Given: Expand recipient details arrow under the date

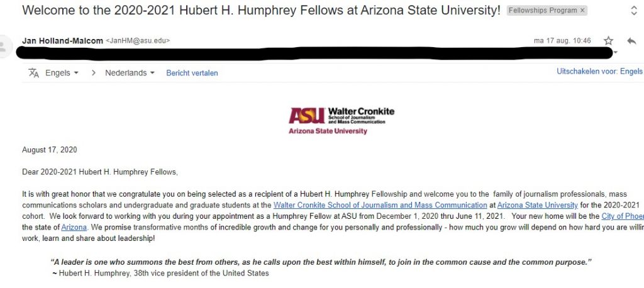Looking at the screenshot, I should (x=616, y=52).
